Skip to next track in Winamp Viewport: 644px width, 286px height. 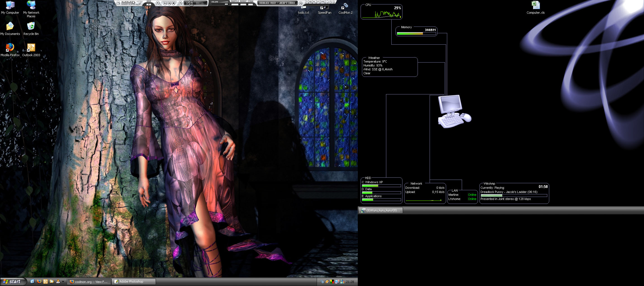(x=180, y=3)
